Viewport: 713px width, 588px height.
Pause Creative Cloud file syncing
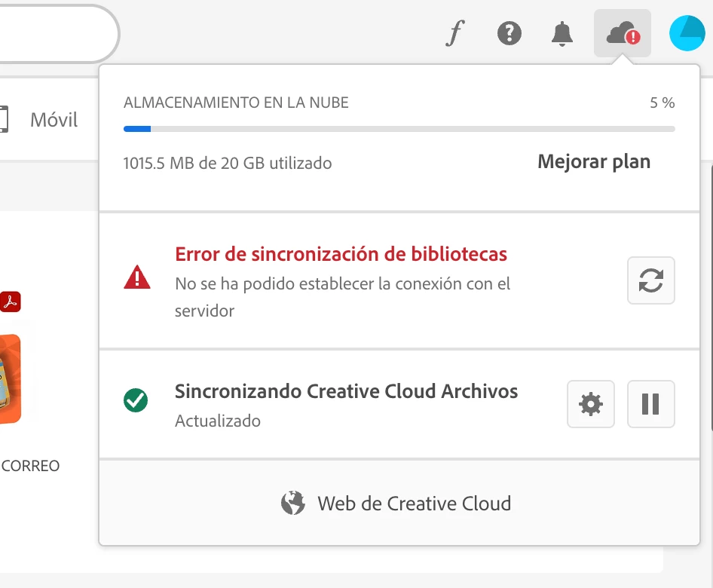[x=650, y=404]
